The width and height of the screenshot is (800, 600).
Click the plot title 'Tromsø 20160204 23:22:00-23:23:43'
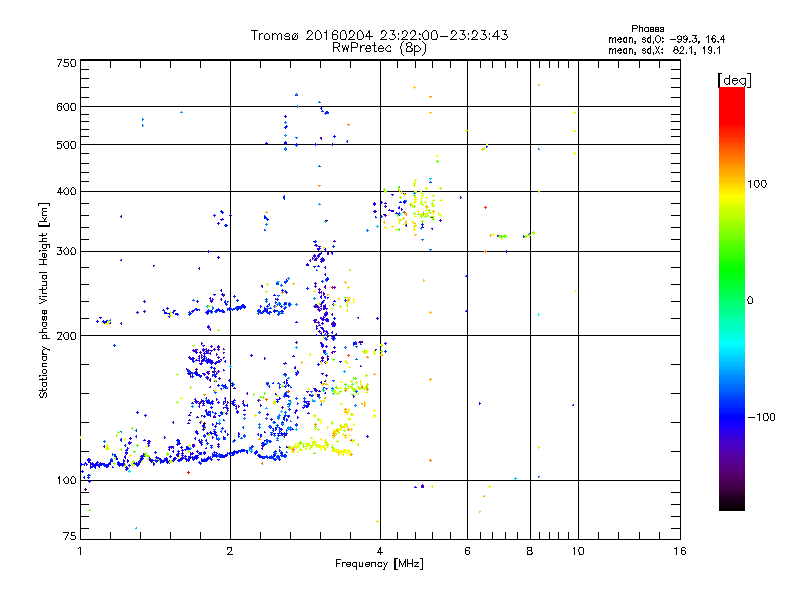point(379,35)
